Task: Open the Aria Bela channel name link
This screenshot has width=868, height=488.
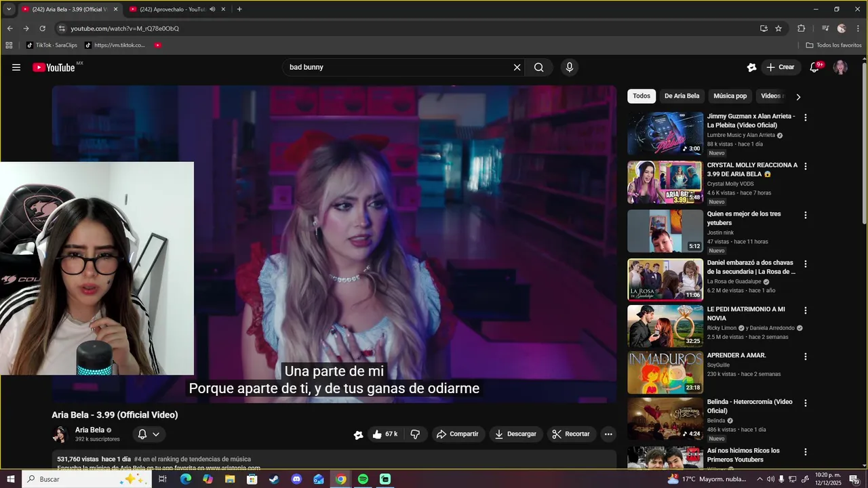Action: 90,430
